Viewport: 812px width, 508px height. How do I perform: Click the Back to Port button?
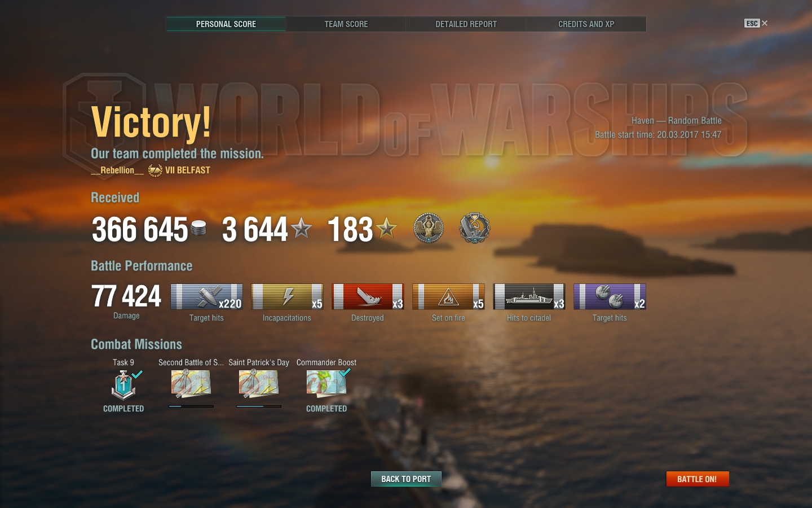406,479
